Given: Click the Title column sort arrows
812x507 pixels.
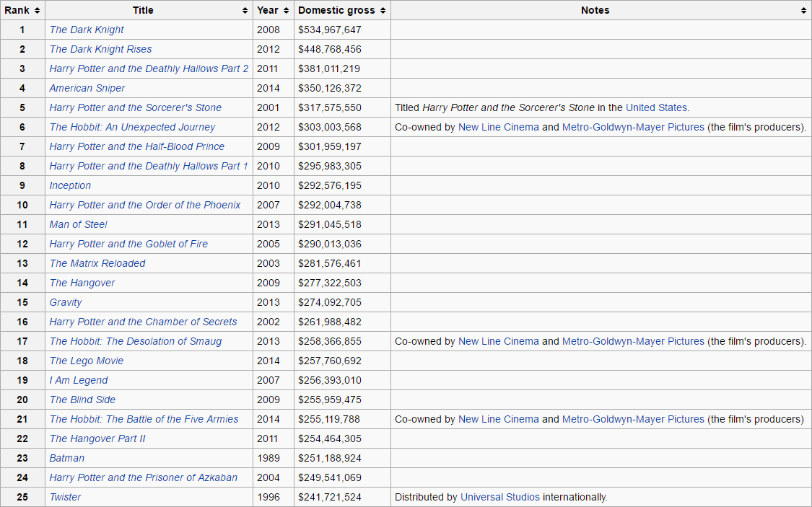Looking at the screenshot, I should [245, 11].
